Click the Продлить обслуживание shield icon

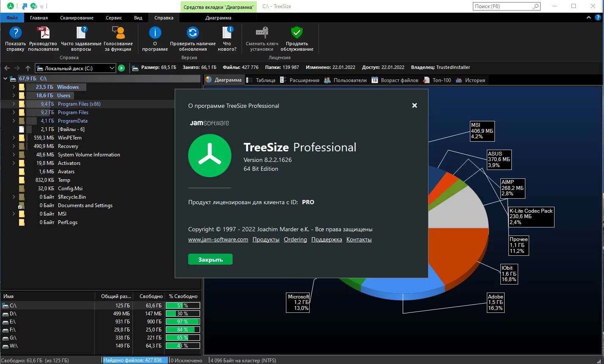(x=297, y=33)
